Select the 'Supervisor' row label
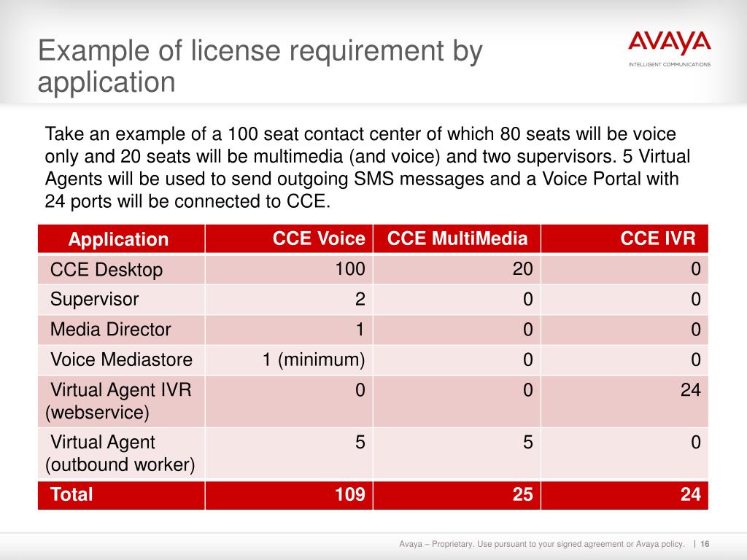 (94, 299)
